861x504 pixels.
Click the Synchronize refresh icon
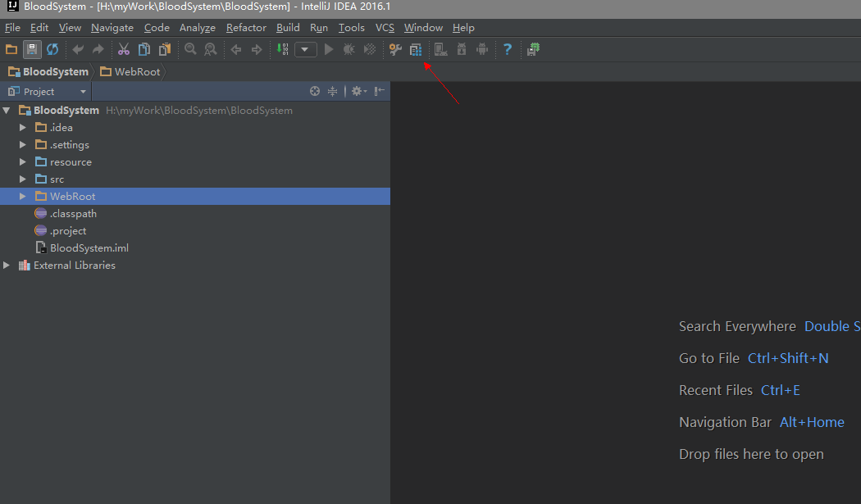click(x=52, y=49)
